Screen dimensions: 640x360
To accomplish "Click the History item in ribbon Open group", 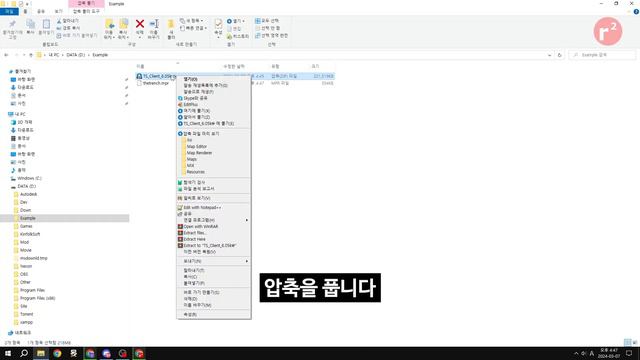I will click(x=238, y=36).
